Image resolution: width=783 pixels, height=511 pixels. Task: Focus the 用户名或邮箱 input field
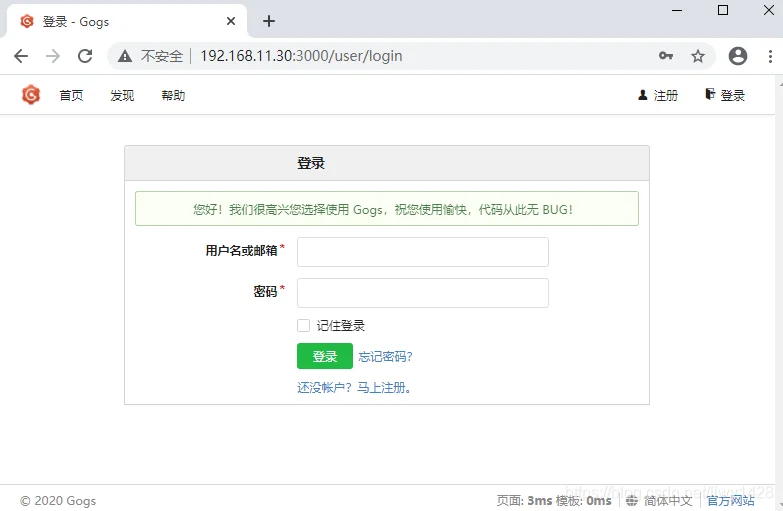tap(422, 252)
